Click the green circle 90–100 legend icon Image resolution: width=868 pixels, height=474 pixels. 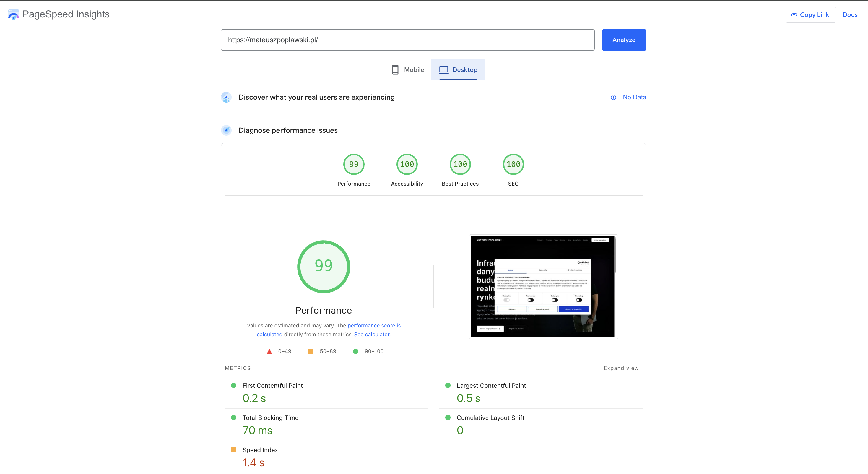(x=355, y=351)
